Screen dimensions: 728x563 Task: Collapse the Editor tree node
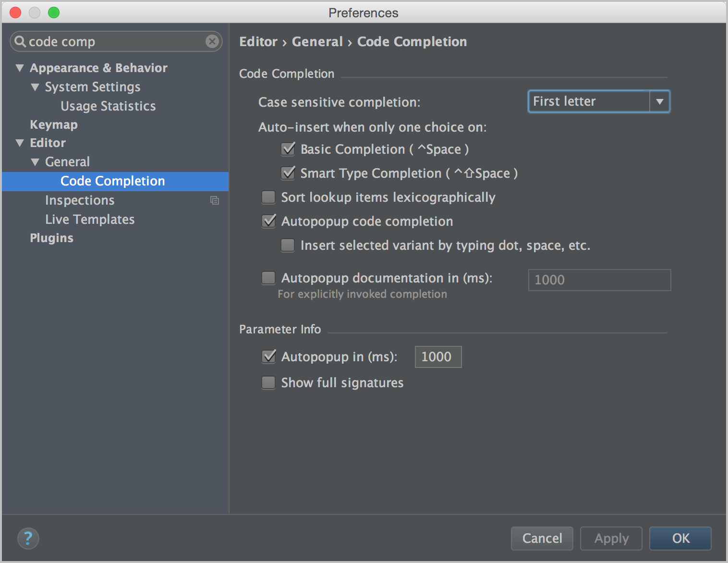coord(20,143)
